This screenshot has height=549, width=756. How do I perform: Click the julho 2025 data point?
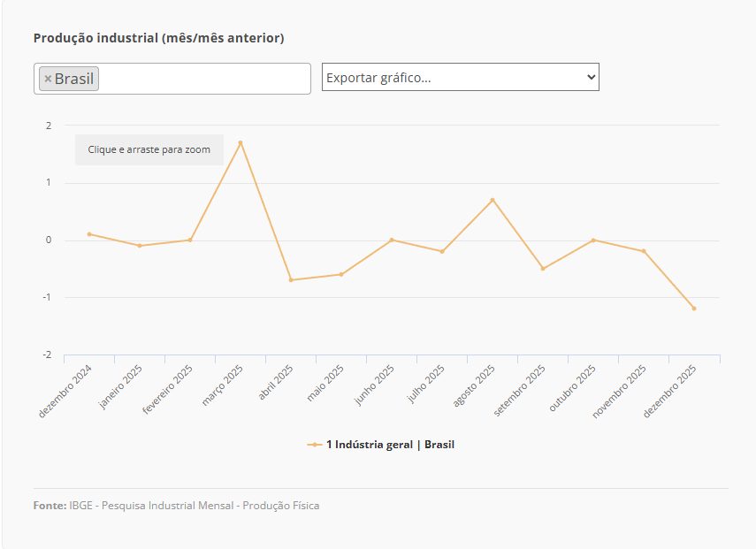click(442, 251)
